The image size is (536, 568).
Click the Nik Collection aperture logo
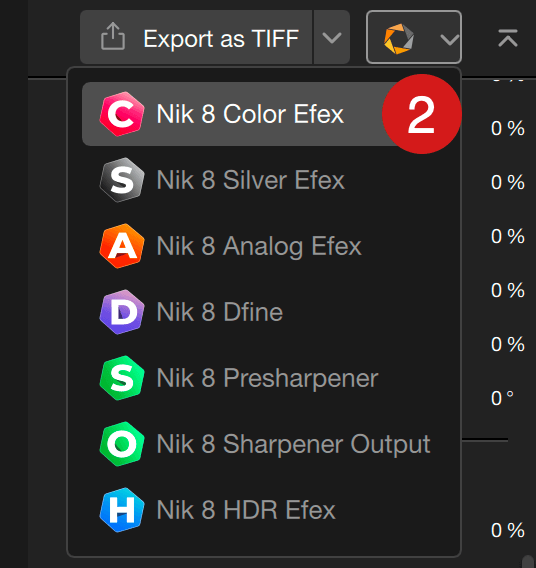399,38
